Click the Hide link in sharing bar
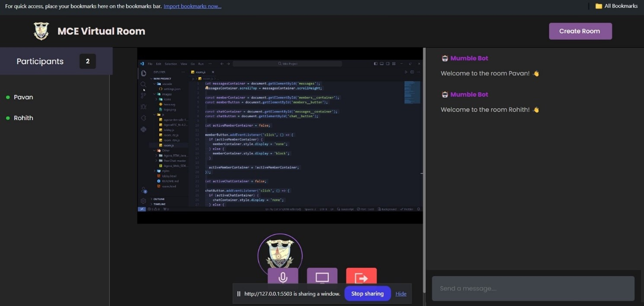The width and height of the screenshot is (644, 306). 401,293
